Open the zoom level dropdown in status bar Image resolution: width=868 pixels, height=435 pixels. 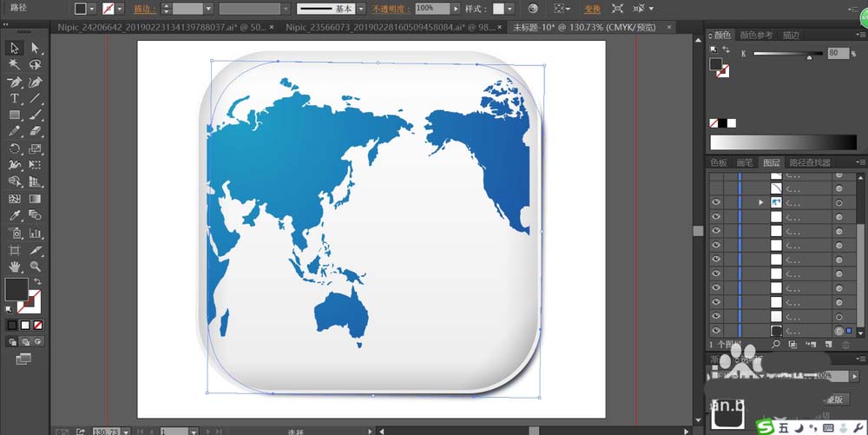click(x=126, y=432)
